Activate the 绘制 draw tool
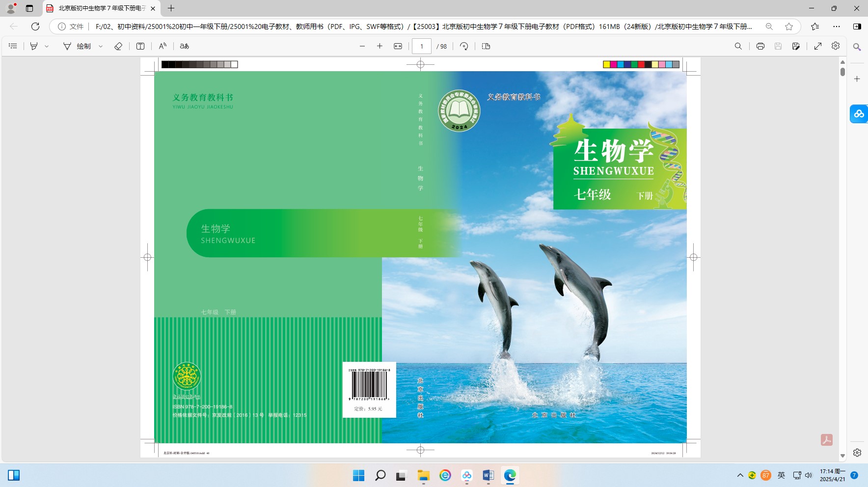 pos(78,46)
